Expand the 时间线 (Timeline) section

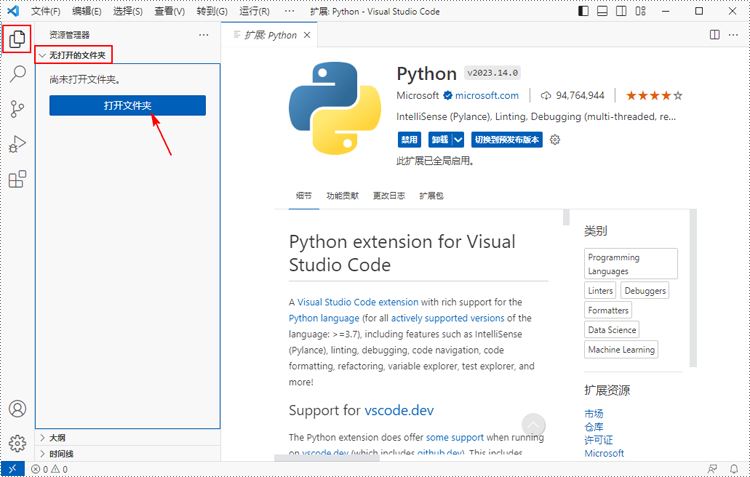60,453
